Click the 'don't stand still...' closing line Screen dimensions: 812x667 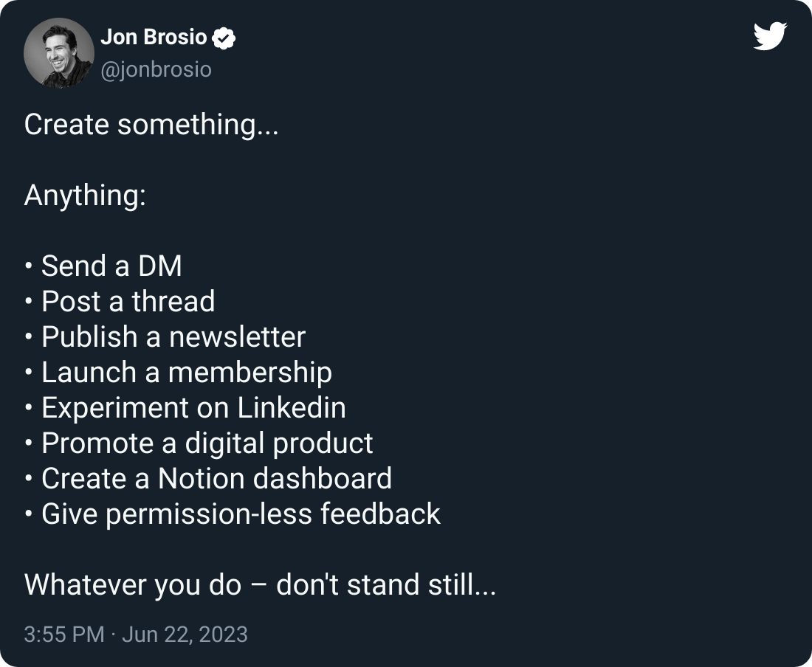coord(386,585)
